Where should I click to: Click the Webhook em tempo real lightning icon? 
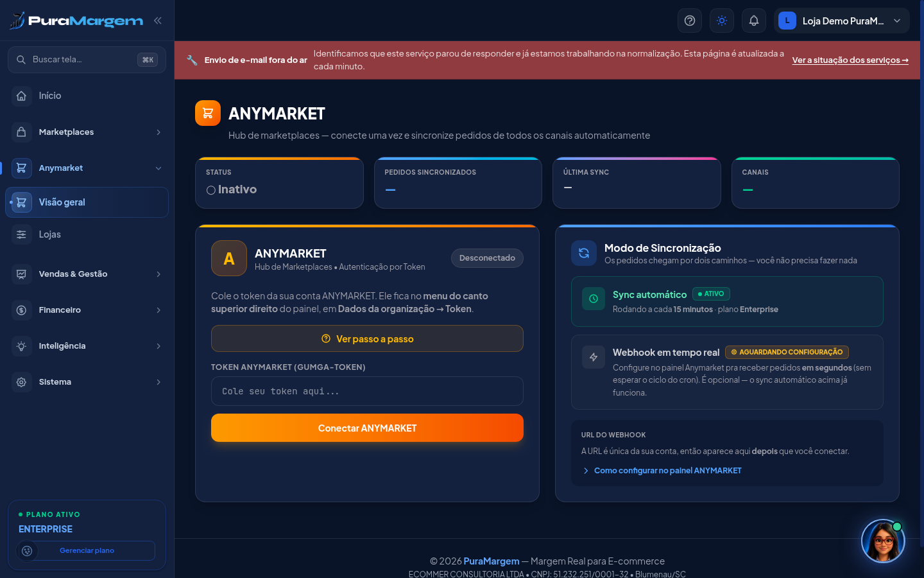(594, 357)
